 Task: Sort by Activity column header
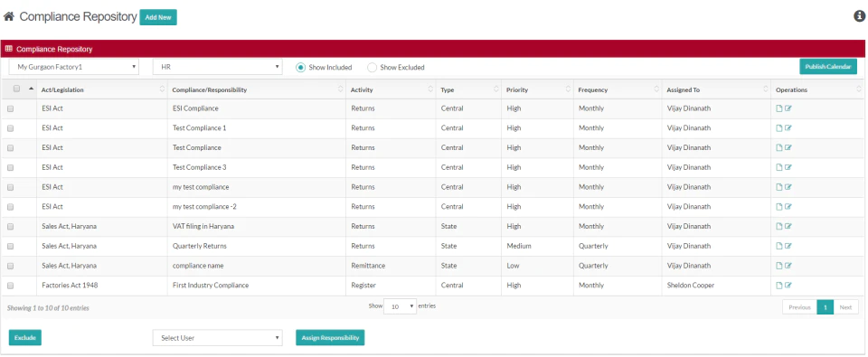tap(391, 89)
